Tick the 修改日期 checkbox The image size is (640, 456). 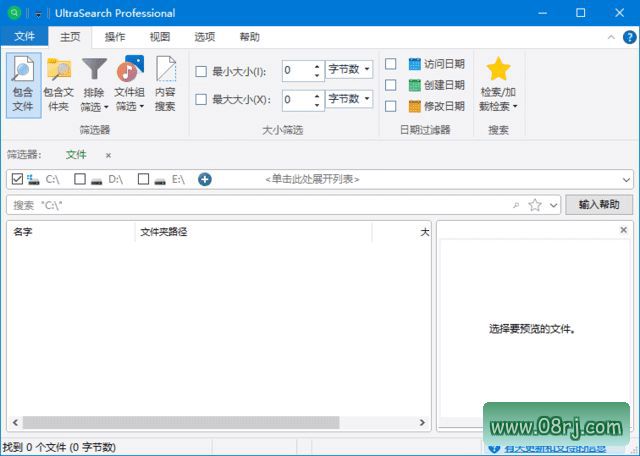[x=391, y=106]
